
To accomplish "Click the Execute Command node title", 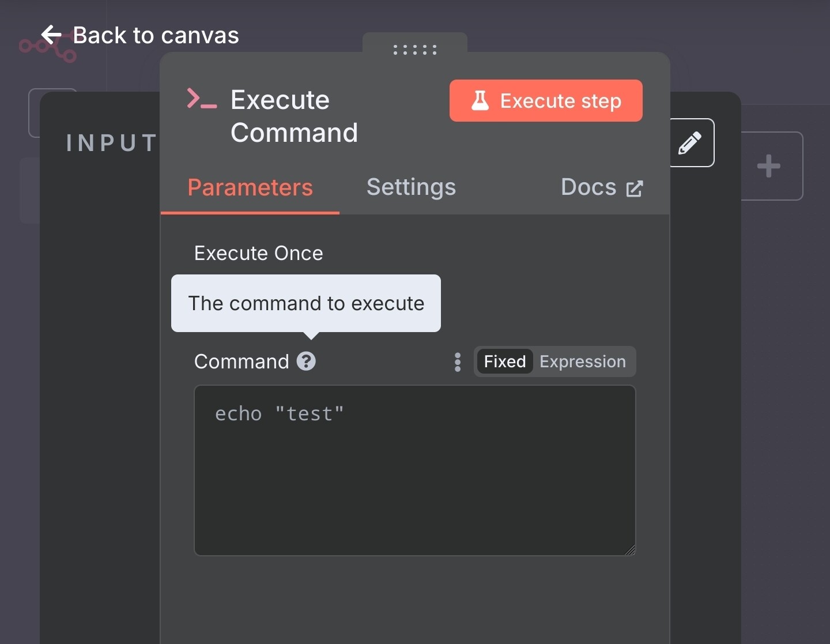I will (x=294, y=116).
